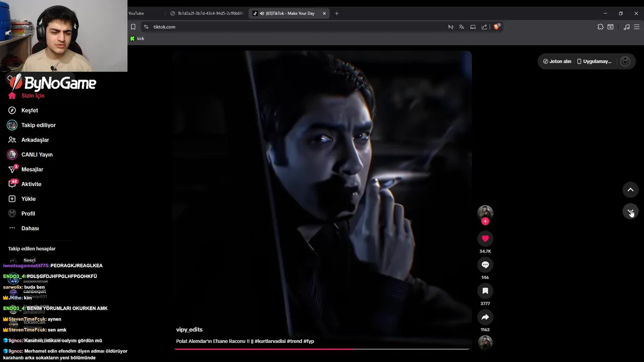This screenshot has height=362, width=644.
Task: Click the Uygulamay... app button
Action: 594,61
